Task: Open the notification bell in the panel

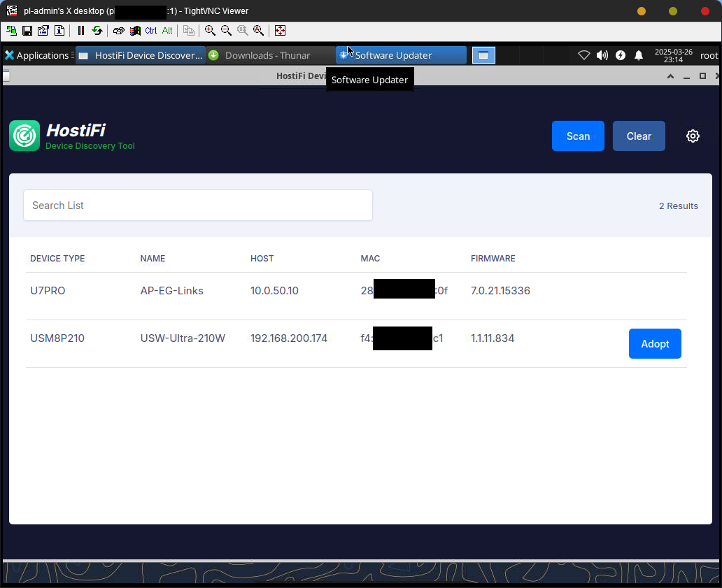Action: click(639, 55)
